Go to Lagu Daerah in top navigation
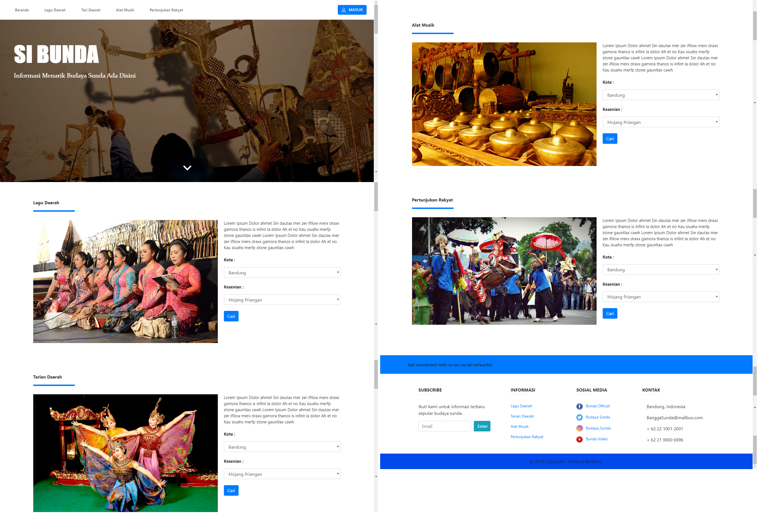Image resolution: width=757 pixels, height=532 pixels. 55,10
